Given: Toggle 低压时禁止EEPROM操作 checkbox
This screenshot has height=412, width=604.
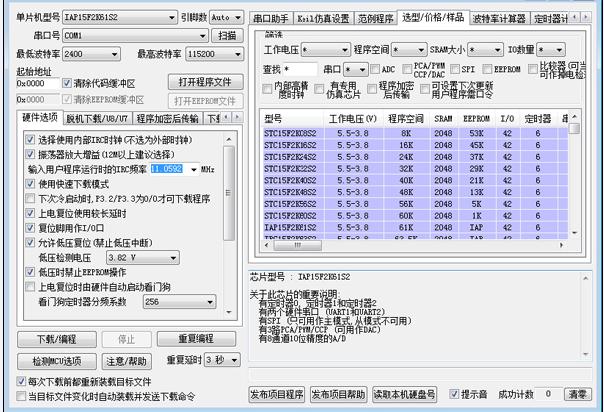Looking at the screenshot, I should coord(30,272).
